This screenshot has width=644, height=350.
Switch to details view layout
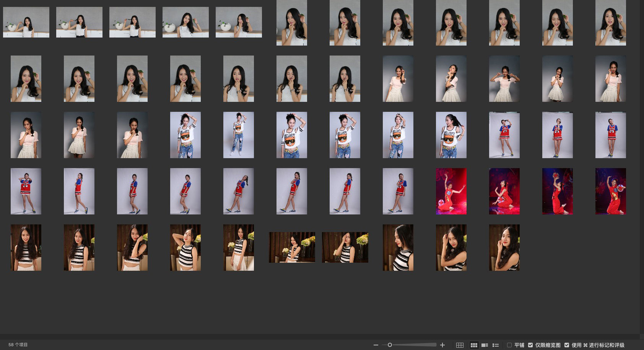tap(485, 345)
